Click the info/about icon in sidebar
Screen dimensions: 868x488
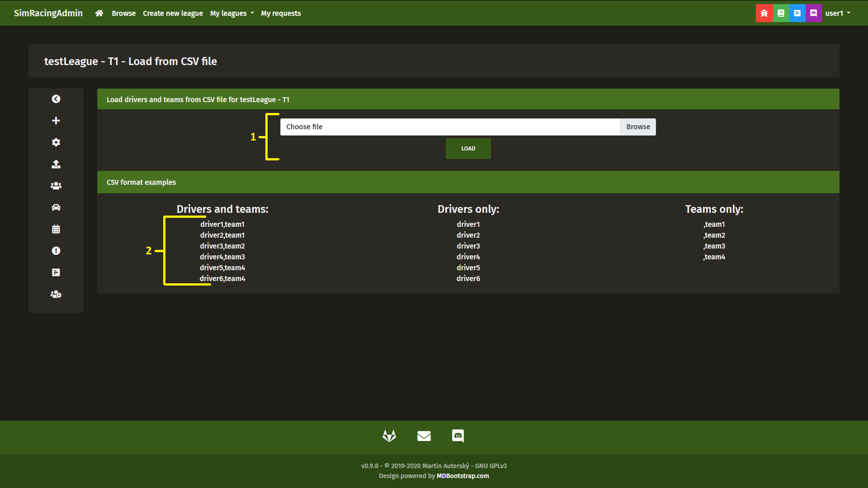pyautogui.click(x=56, y=250)
